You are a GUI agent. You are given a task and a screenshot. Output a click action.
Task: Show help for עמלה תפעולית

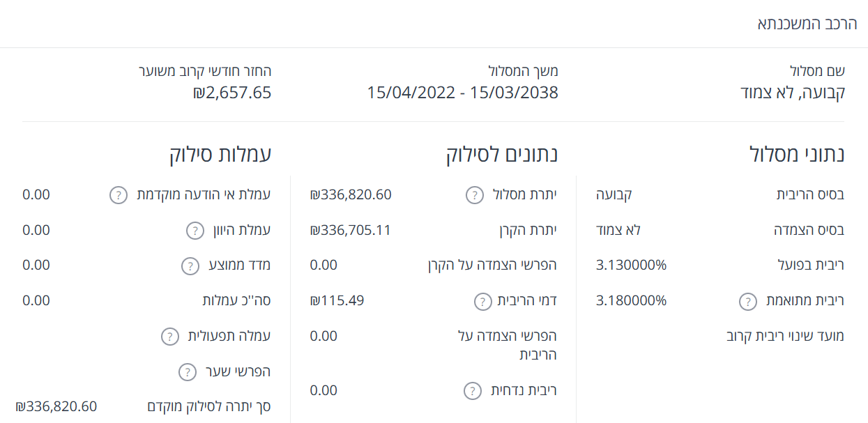(169, 337)
